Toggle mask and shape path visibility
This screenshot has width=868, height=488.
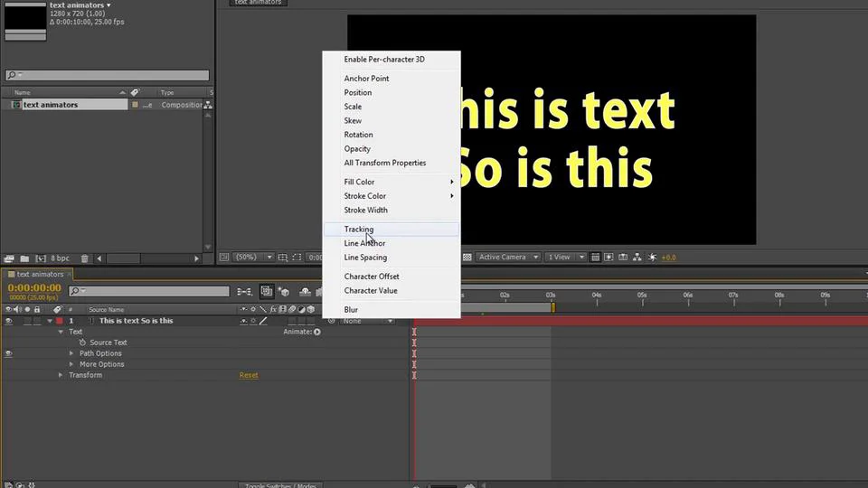(297, 258)
